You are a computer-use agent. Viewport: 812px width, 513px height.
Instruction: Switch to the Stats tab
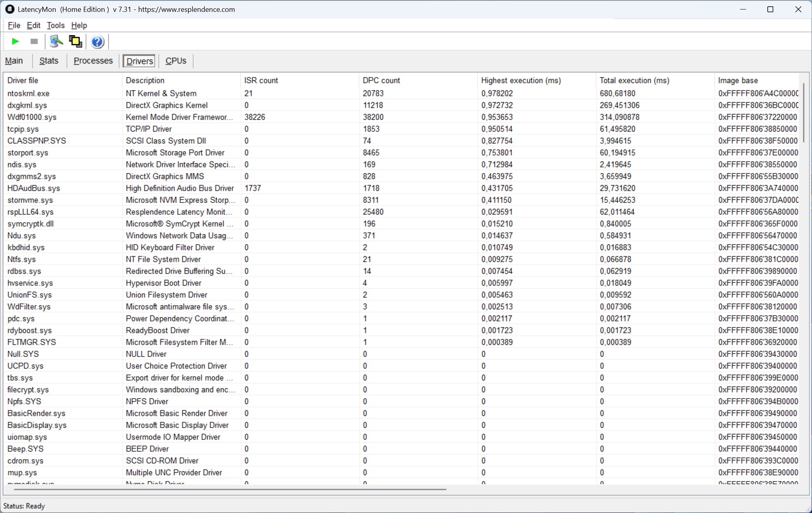49,61
